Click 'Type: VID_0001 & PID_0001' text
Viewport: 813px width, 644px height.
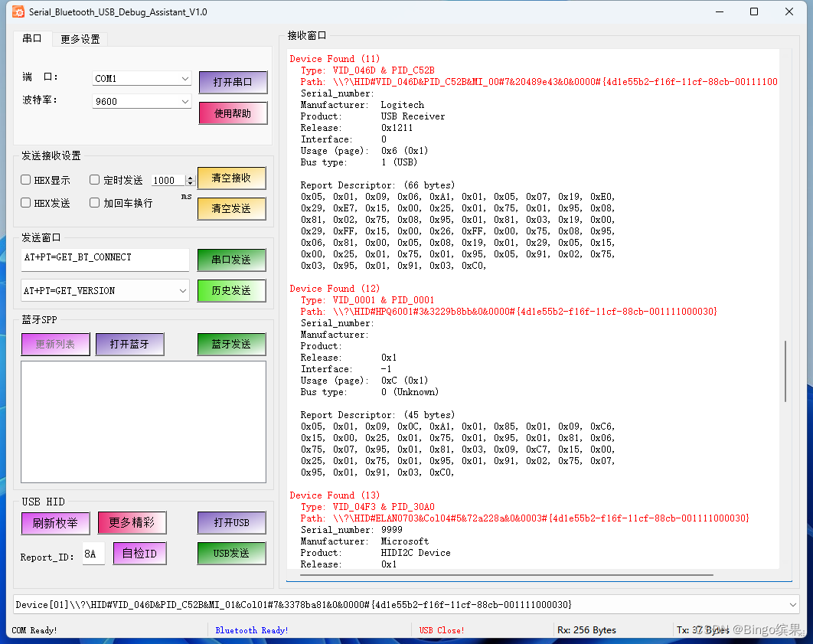pos(367,299)
